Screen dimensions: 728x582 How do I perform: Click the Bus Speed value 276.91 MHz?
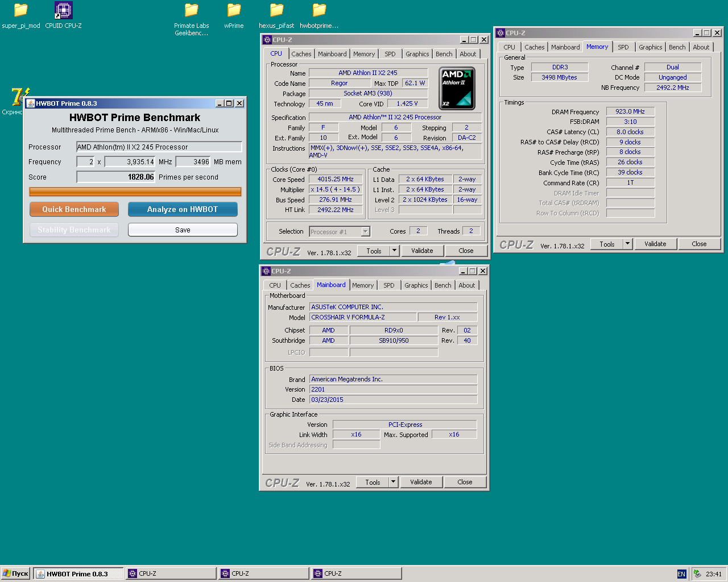tap(336, 199)
